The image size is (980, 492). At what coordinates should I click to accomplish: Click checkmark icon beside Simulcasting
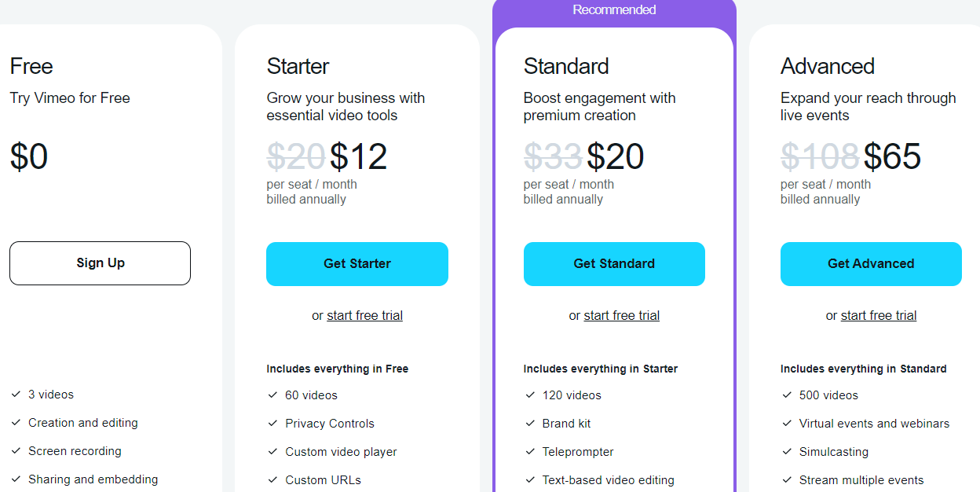[787, 452]
